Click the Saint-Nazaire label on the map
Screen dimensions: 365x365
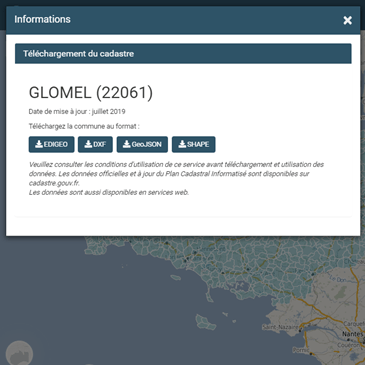[x=280, y=327]
